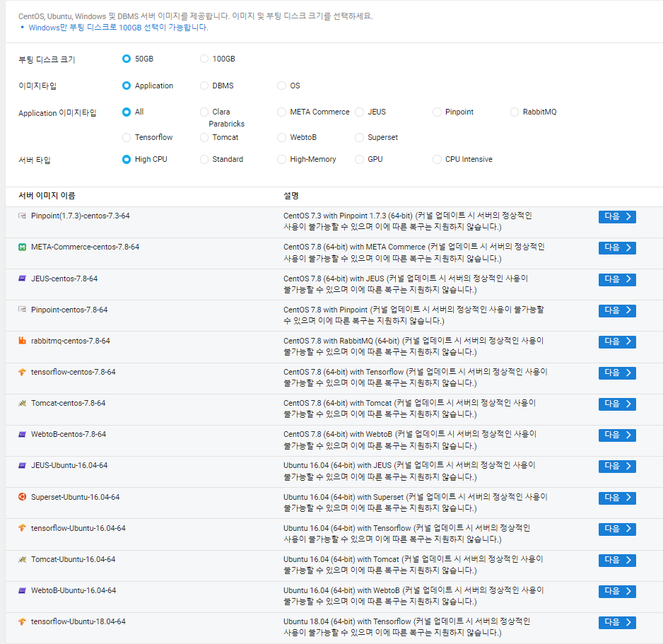This screenshot has width=663, height=644.
Task: Click 다음 for Tomcat-Ubuntu-16.04-64
Action: pyautogui.click(x=617, y=561)
